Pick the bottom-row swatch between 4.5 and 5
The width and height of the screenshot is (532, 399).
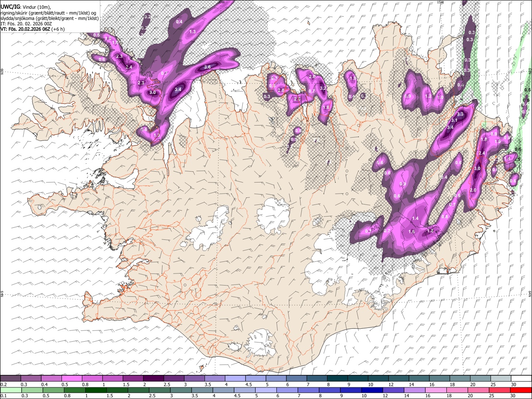click(x=244, y=390)
